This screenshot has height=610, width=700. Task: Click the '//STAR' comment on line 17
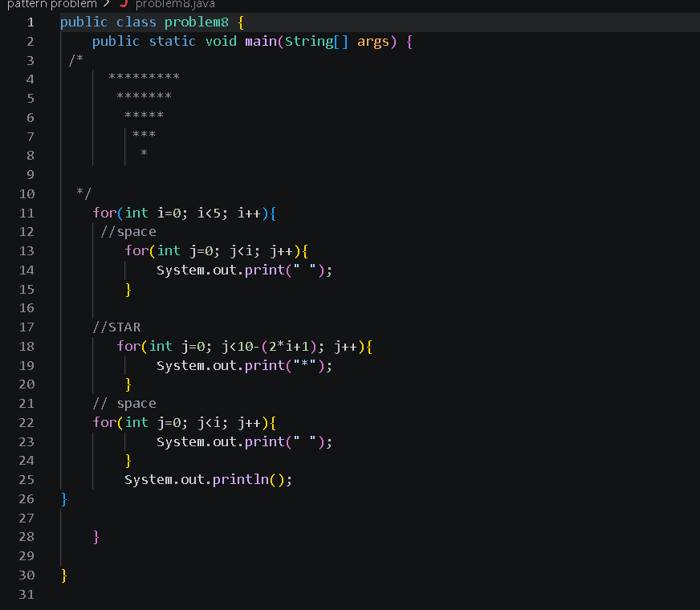[x=116, y=327]
